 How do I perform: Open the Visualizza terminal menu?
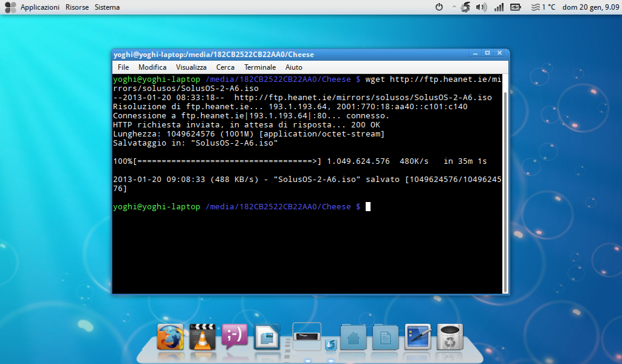point(191,67)
